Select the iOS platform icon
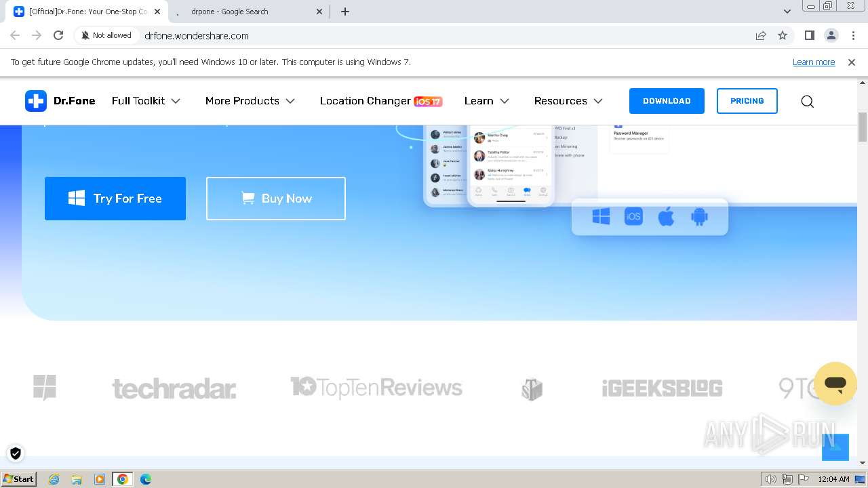The width and height of the screenshot is (868, 488). coord(633,217)
